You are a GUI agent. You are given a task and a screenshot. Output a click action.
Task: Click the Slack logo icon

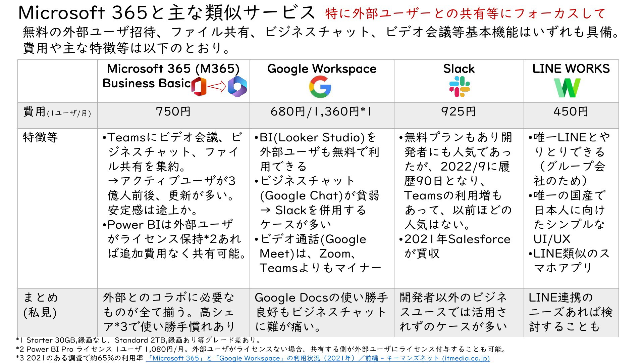460,86
